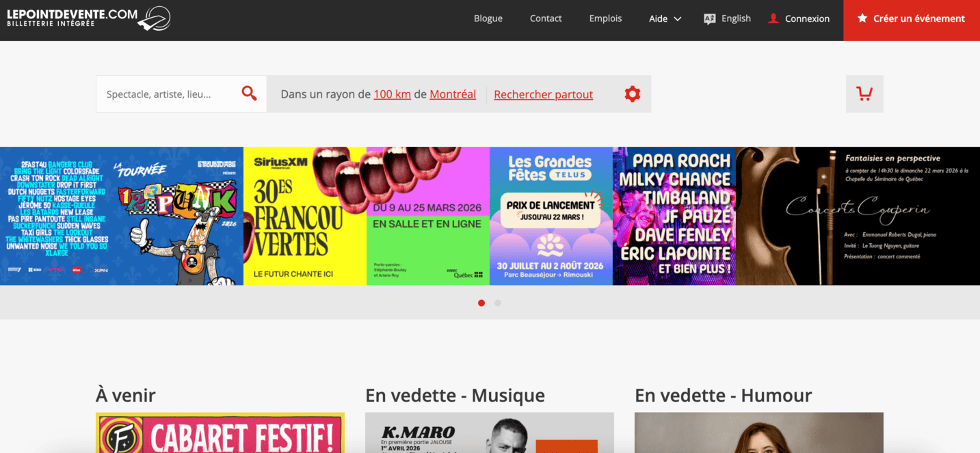Image resolution: width=980 pixels, height=453 pixels.
Task: Open the shopping cart
Action: click(864, 94)
